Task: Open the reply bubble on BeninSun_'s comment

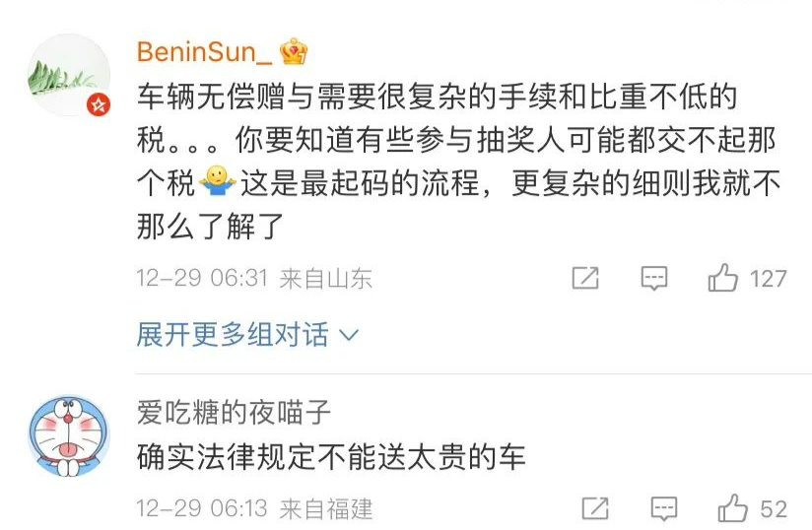Action: tap(654, 279)
